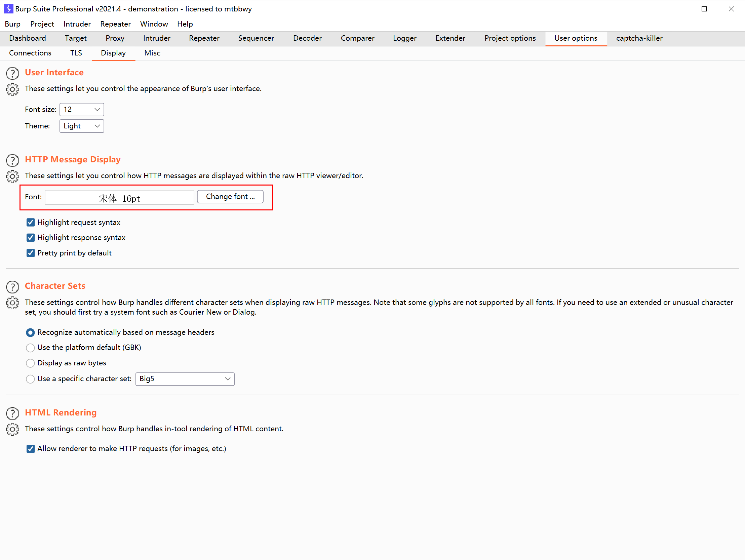Switch to the Comparer tab
The image size is (745, 560).
358,38
